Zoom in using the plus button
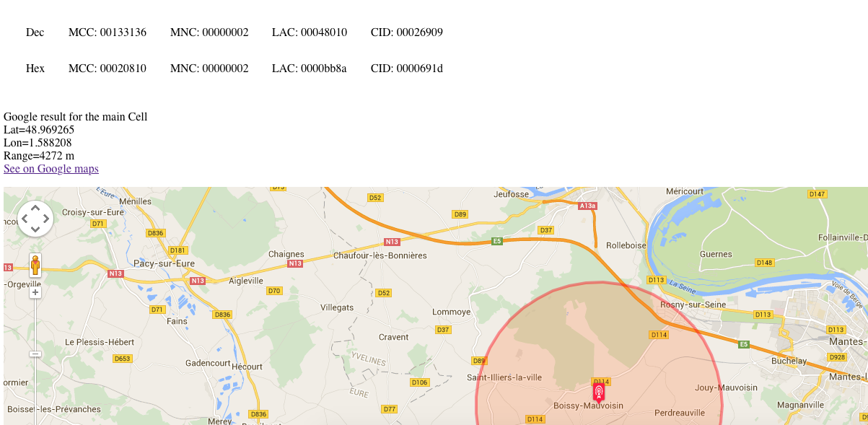The image size is (868, 425). (x=35, y=292)
